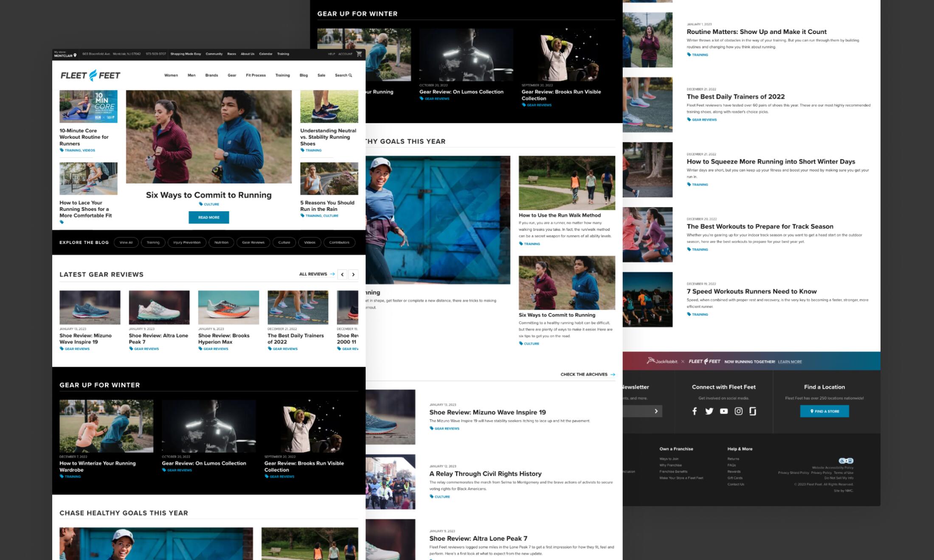Open Search with the magnifier in main navigation
The width and height of the screenshot is (934, 560).
point(343,76)
